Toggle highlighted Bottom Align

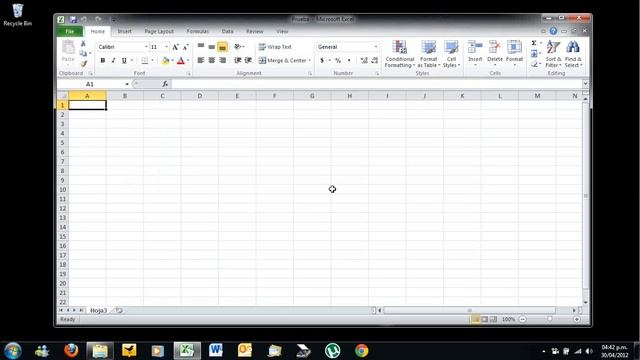(x=222, y=47)
